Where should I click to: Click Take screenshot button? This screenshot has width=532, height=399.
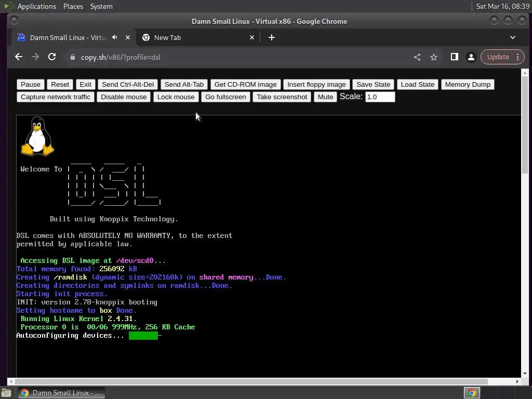pyautogui.click(x=282, y=97)
